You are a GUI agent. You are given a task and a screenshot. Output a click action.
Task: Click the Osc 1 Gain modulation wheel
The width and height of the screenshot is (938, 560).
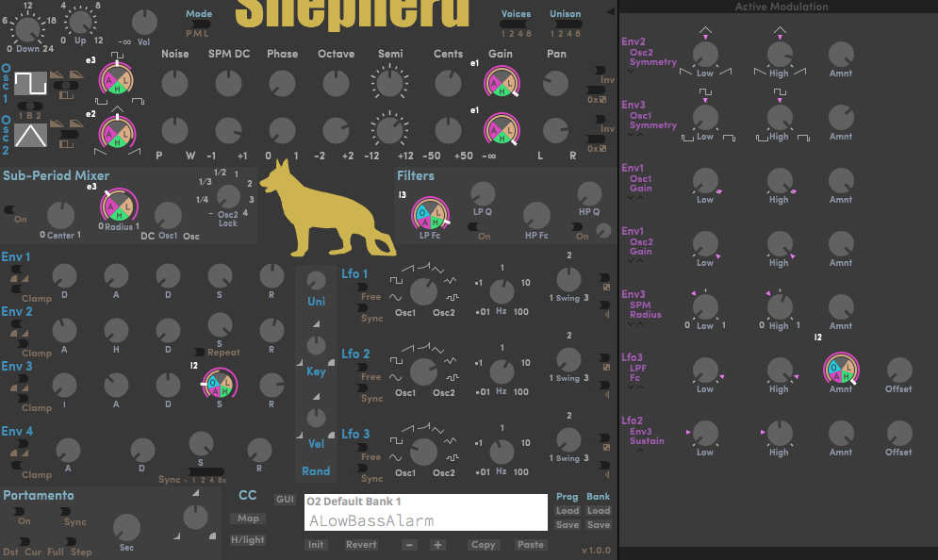click(x=502, y=82)
